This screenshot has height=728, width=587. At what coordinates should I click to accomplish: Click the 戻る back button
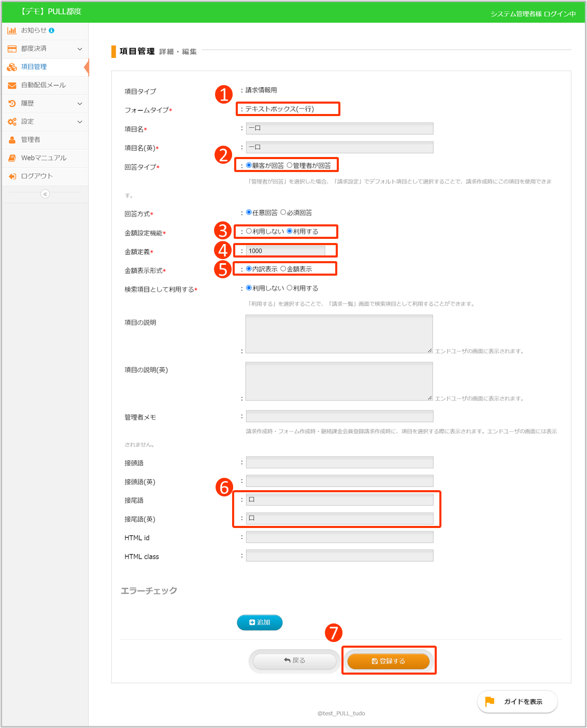click(294, 661)
